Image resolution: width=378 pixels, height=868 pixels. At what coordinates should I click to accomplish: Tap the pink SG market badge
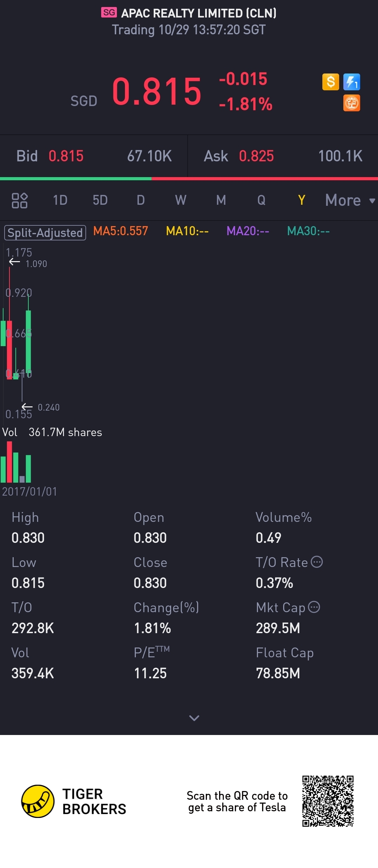109,13
